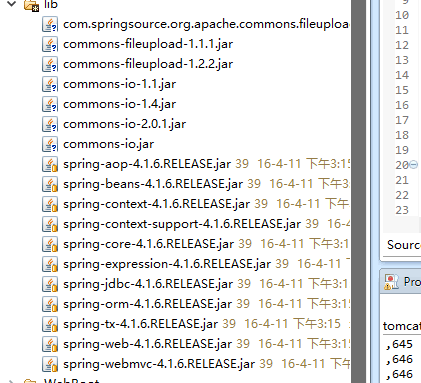The height and width of the screenshot is (383, 421).
Task: Click jar icon beside commons-io-1.4.jar
Action: 50,105
